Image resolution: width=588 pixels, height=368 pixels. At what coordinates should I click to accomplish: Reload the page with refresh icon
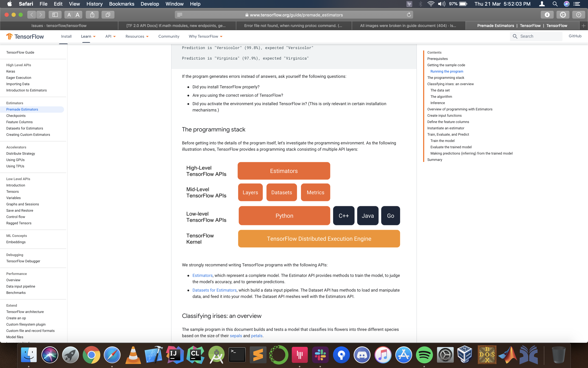[409, 15]
